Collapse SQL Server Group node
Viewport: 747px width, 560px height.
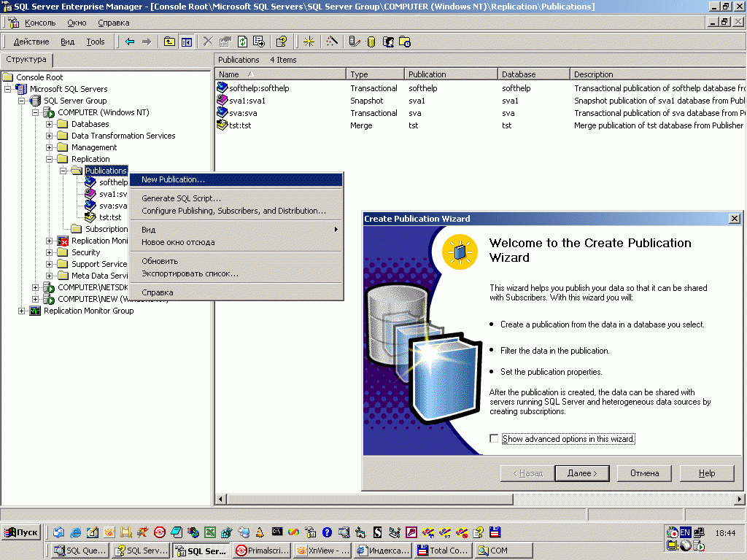pyautogui.click(x=21, y=101)
